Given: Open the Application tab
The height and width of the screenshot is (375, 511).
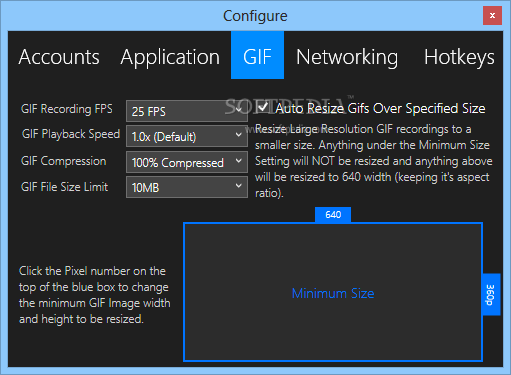Looking at the screenshot, I should click(x=170, y=56).
